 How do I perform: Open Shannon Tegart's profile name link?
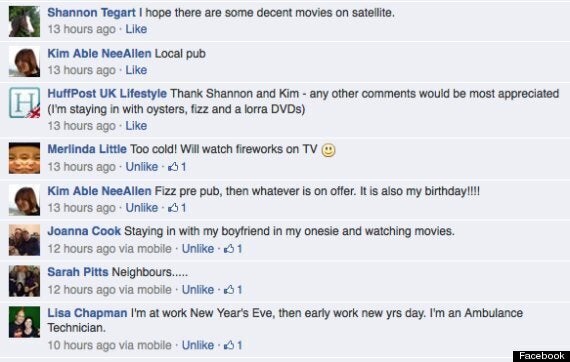[91, 13]
